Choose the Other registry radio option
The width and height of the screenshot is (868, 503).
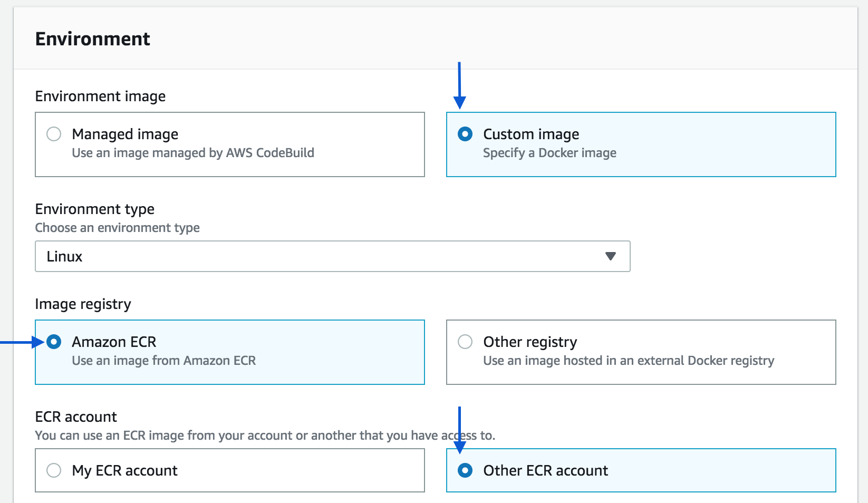(465, 342)
